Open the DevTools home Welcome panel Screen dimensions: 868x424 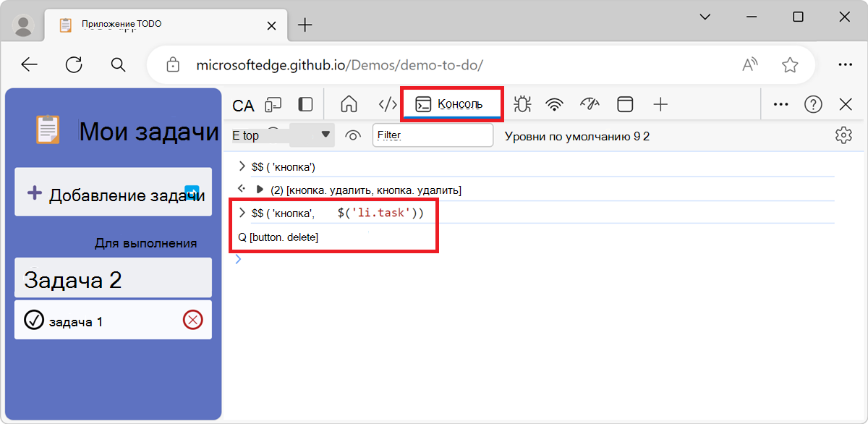coord(349,104)
